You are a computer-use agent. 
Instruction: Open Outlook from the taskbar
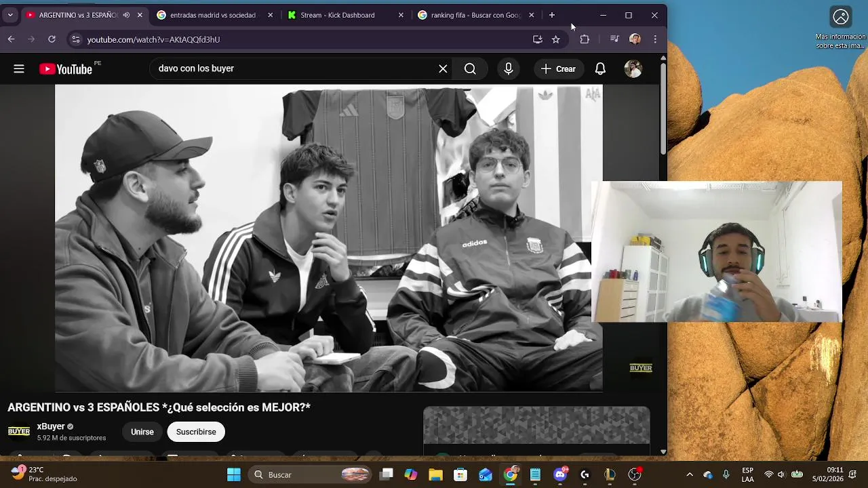486,474
